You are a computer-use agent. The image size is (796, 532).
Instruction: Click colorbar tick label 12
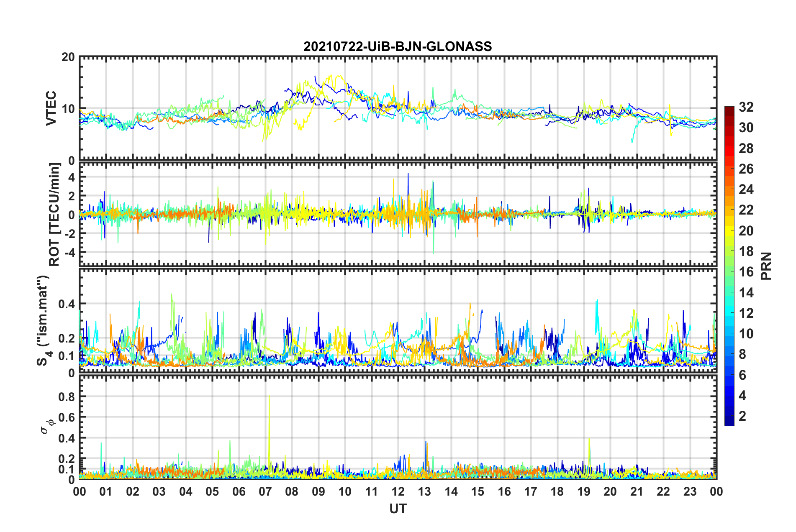(746, 313)
